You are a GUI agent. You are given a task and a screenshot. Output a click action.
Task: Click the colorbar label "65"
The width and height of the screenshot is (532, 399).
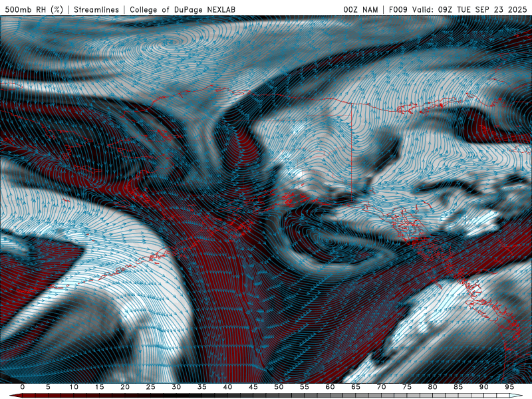356,387
